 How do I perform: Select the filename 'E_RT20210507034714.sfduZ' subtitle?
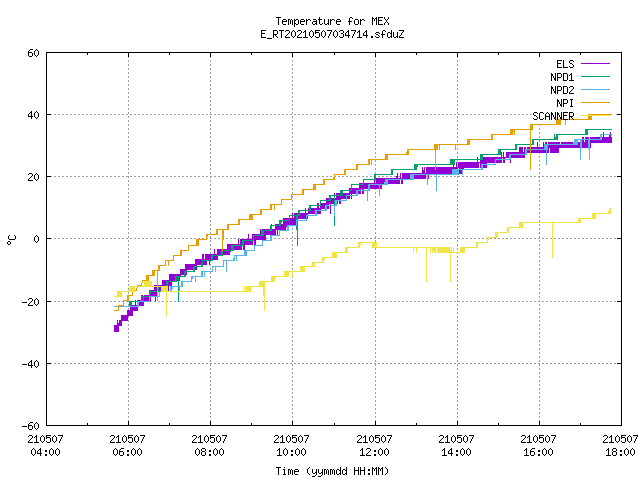tap(332, 34)
